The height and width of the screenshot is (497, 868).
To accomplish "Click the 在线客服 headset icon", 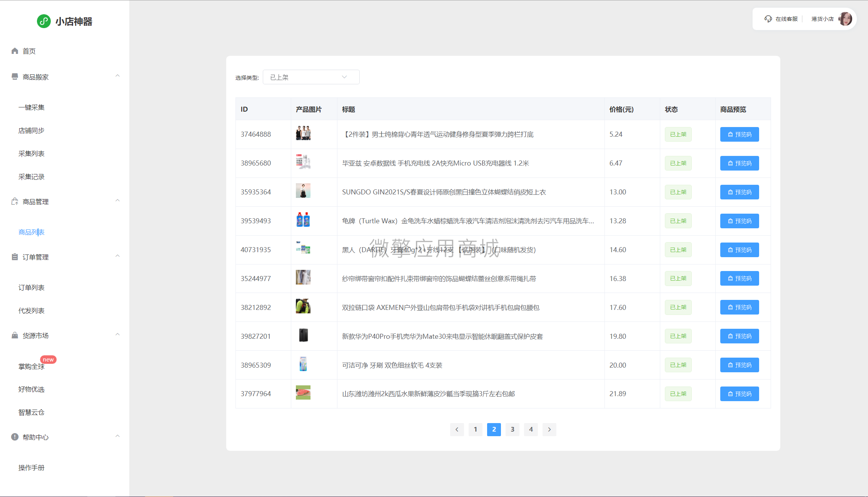I will [x=768, y=19].
